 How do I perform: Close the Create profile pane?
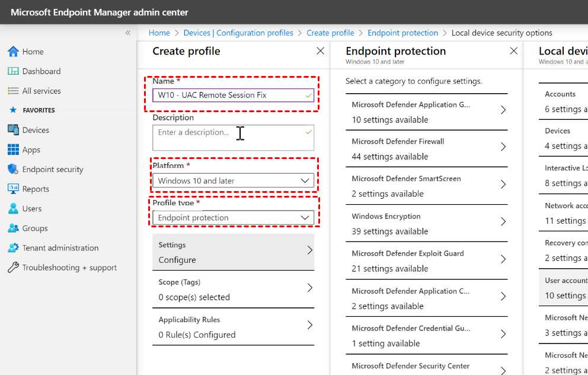tap(321, 51)
